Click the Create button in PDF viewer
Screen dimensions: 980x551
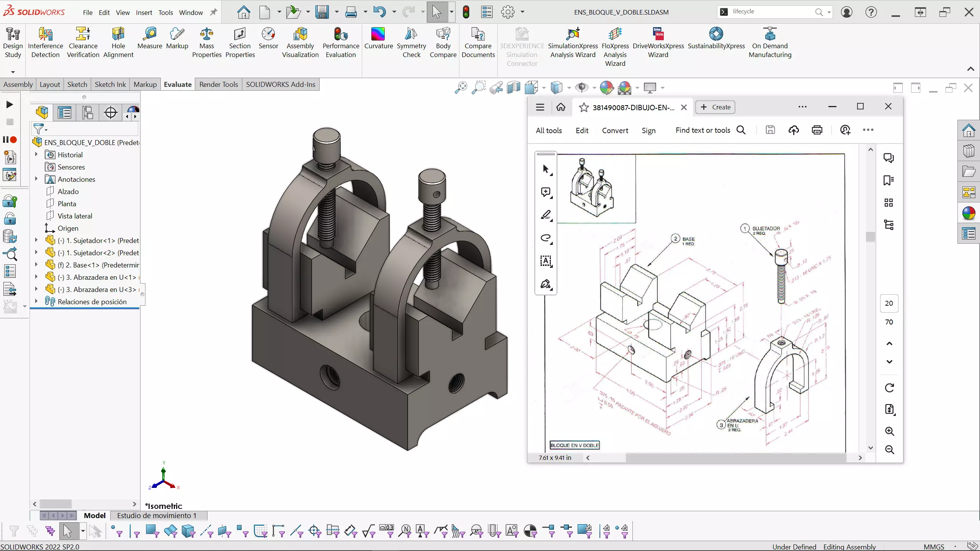point(715,107)
